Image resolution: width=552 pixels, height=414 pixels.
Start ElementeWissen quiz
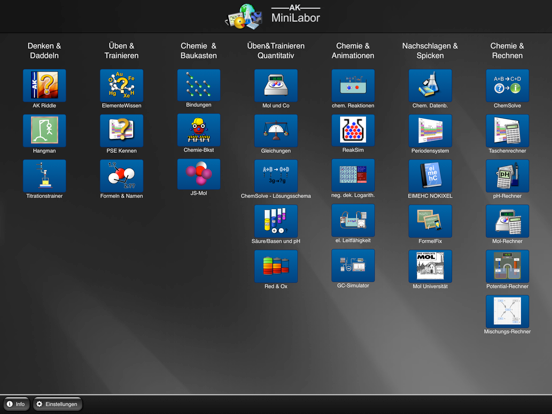(121, 86)
